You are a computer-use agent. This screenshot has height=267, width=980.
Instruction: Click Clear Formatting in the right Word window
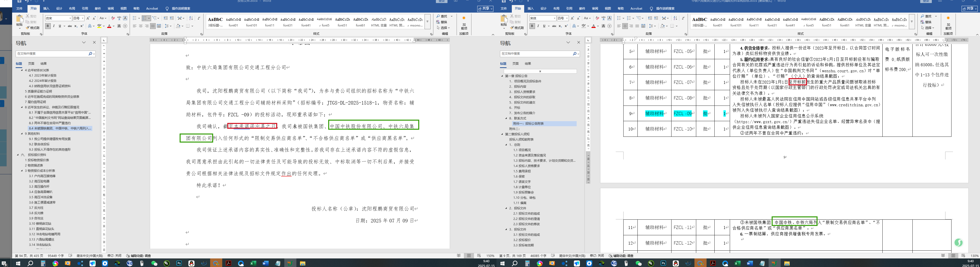[x=597, y=18]
